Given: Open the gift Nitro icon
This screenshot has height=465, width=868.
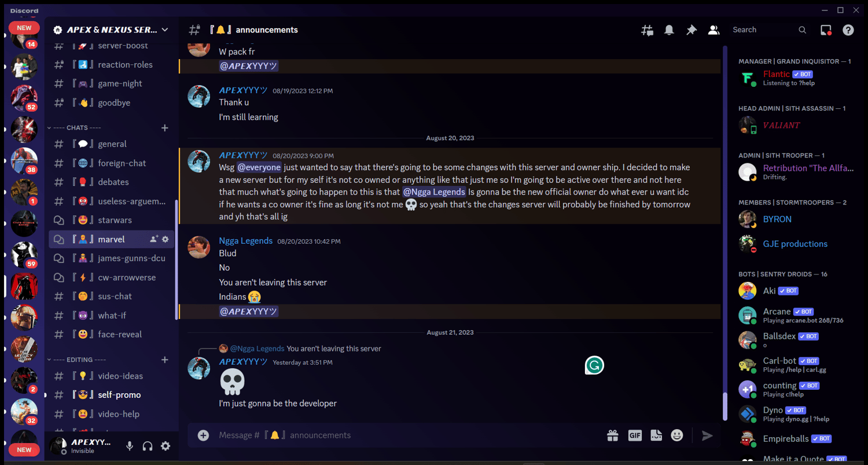Looking at the screenshot, I should click(x=613, y=435).
